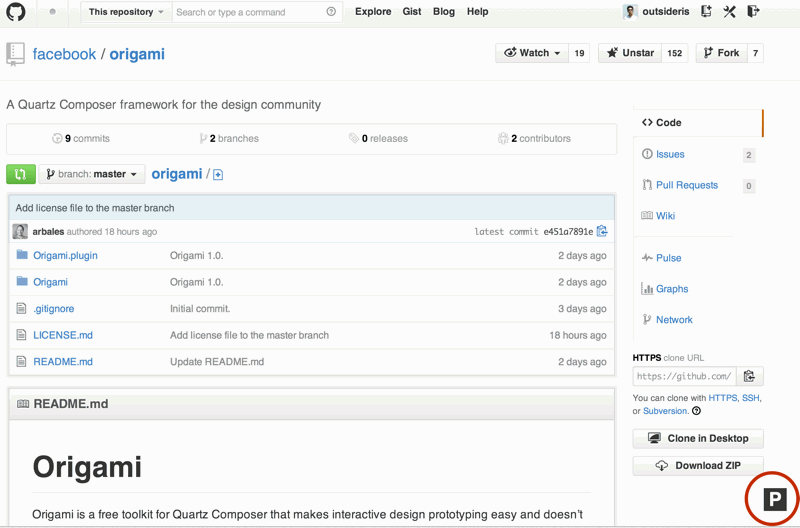The width and height of the screenshot is (800, 528).
Task: Open account settings tools icon
Action: pyautogui.click(x=730, y=11)
